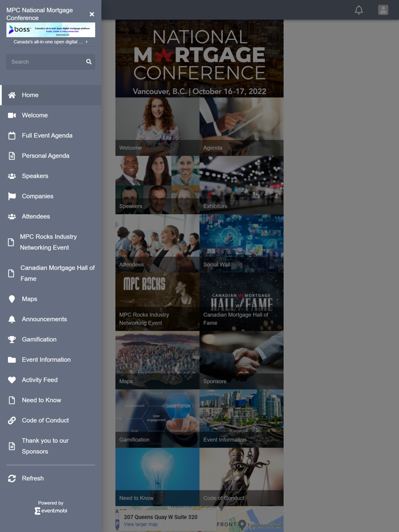Open Announcements in the sidebar

[51, 320]
